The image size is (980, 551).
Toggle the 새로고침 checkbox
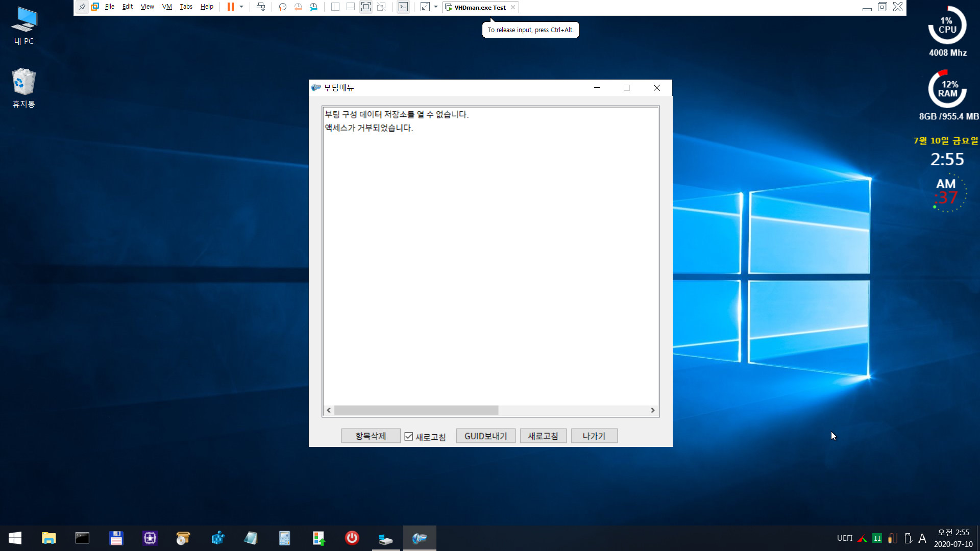[408, 437]
